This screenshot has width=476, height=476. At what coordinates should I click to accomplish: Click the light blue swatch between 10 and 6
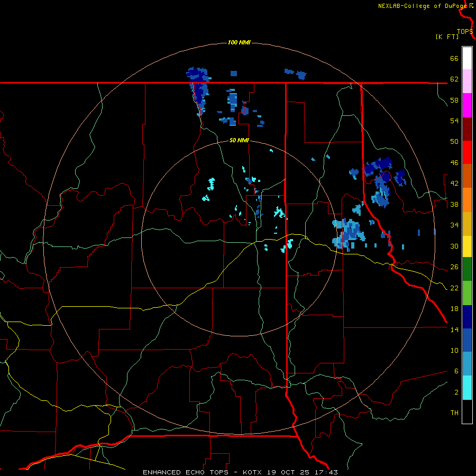[467, 364]
